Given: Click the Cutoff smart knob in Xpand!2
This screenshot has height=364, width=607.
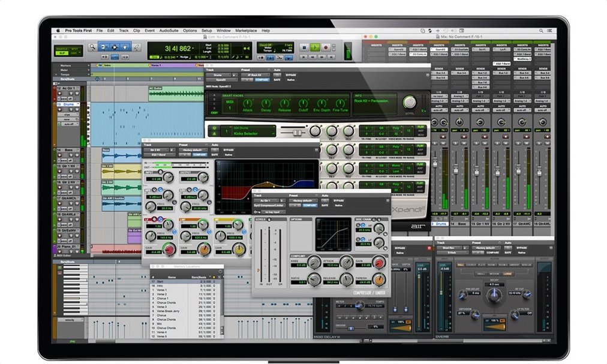Looking at the screenshot, I should click(x=303, y=103).
